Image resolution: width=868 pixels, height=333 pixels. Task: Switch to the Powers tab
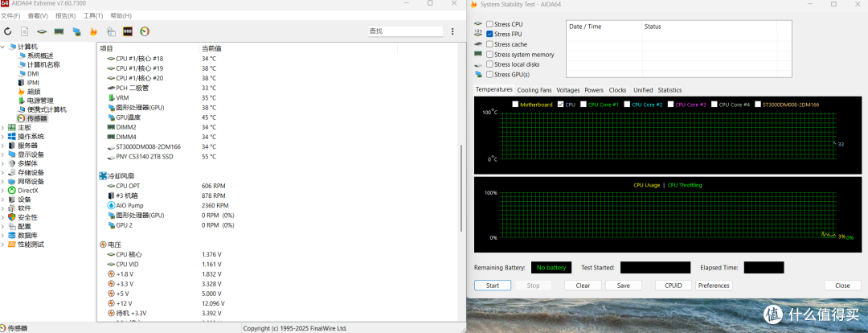click(594, 90)
